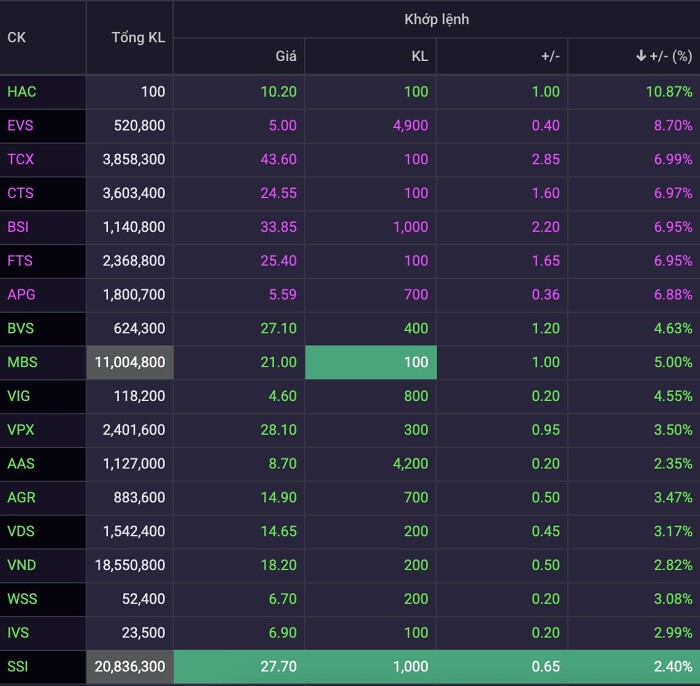Click change value 2.20 for BSI
Image resolution: width=700 pixels, height=686 pixels.
[x=546, y=227]
